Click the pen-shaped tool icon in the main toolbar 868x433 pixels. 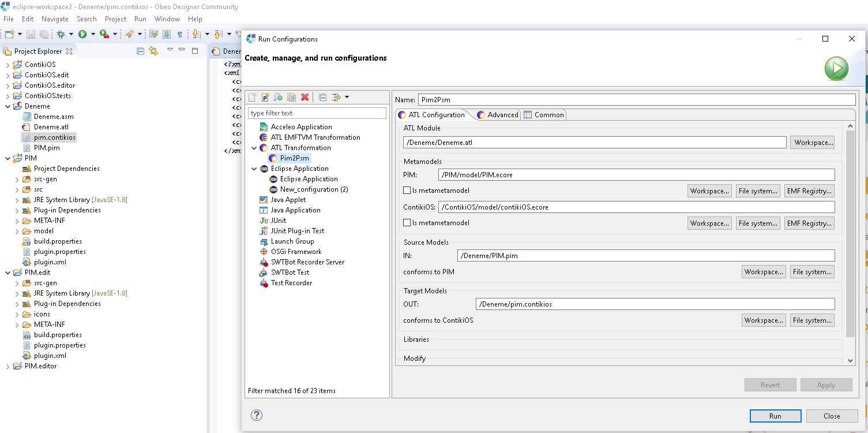pyautogui.click(x=129, y=34)
